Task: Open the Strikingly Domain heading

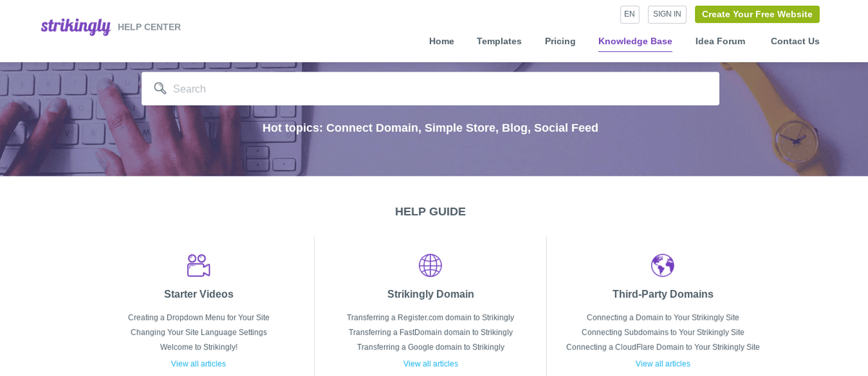Action: click(430, 294)
